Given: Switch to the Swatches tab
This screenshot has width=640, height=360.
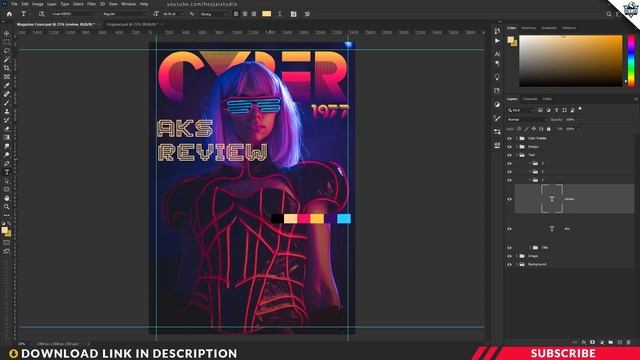Looking at the screenshot, I should [x=529, y=28].
